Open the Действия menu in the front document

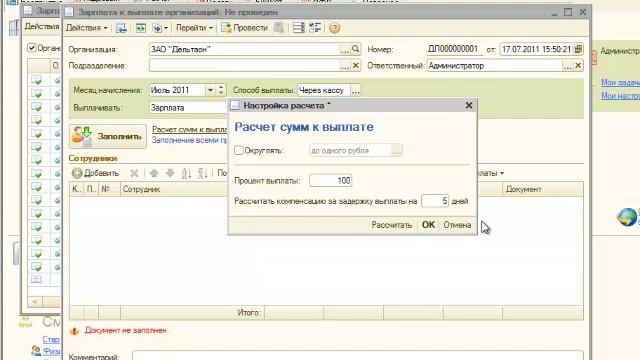(x=87, y=28)
